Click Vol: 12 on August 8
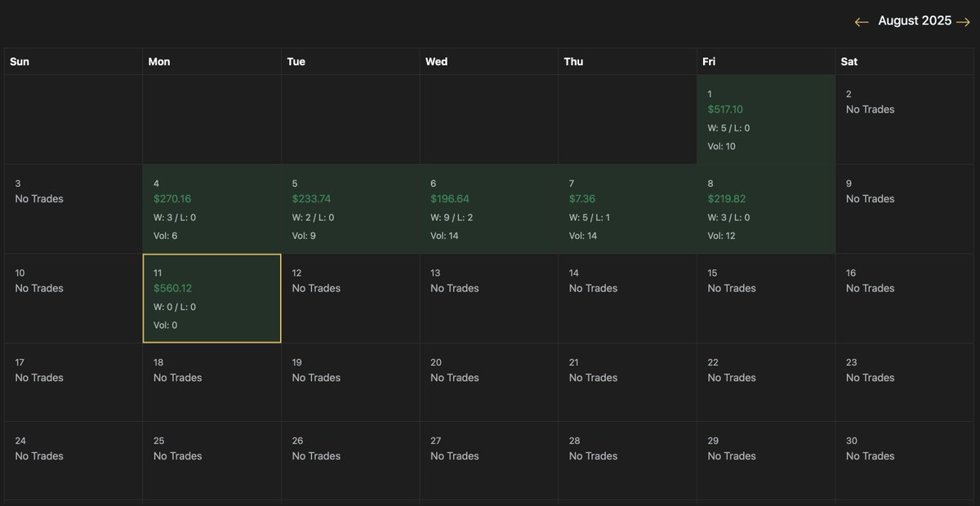The image size is (980, 506). point(721,236)
